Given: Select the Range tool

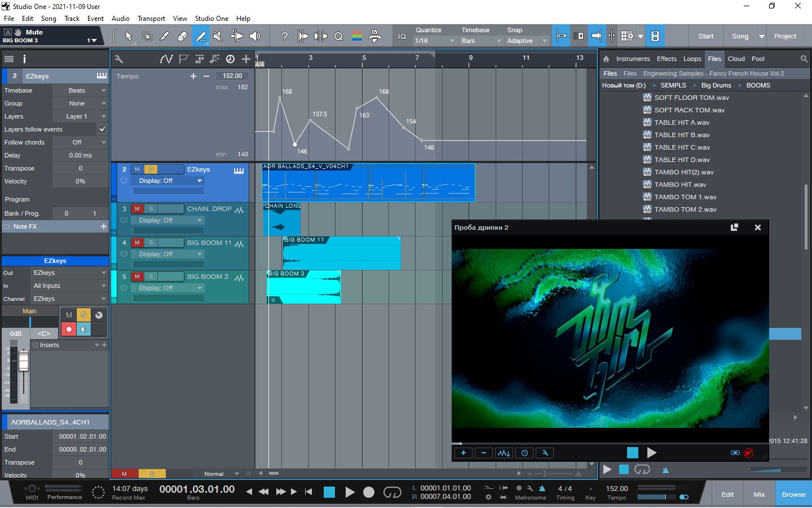Looking at the screenshot, I should click(147, 37).
